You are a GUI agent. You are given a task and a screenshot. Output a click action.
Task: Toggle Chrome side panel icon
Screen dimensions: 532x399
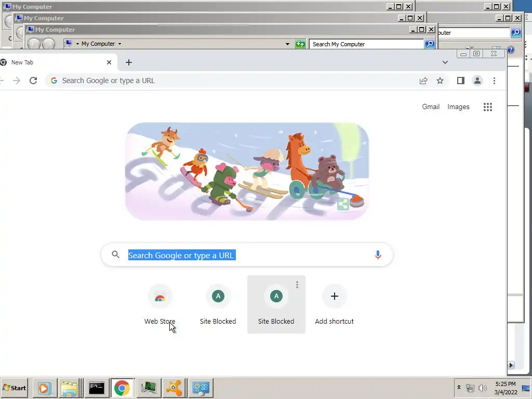tap(461, 81)
